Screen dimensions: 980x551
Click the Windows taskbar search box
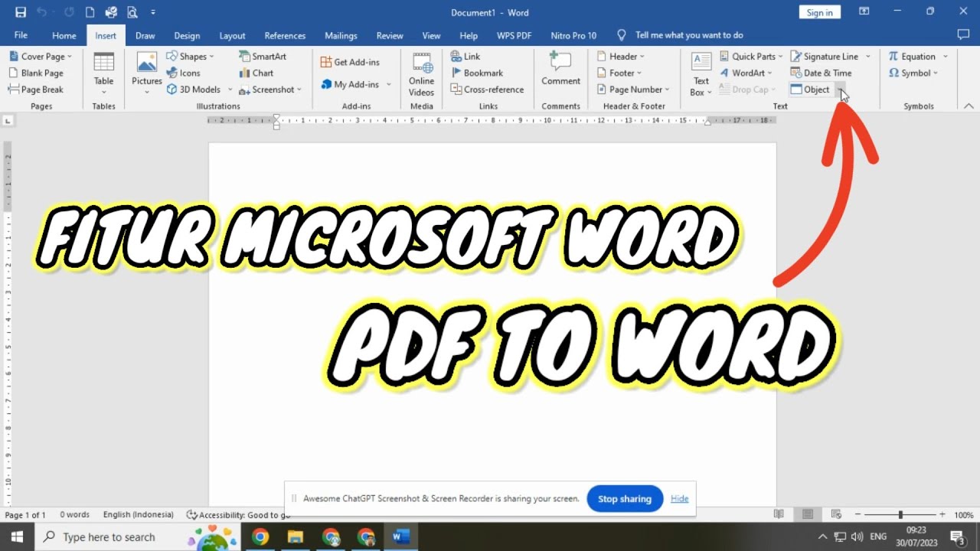pyautogui.click(x=139, y=537)
